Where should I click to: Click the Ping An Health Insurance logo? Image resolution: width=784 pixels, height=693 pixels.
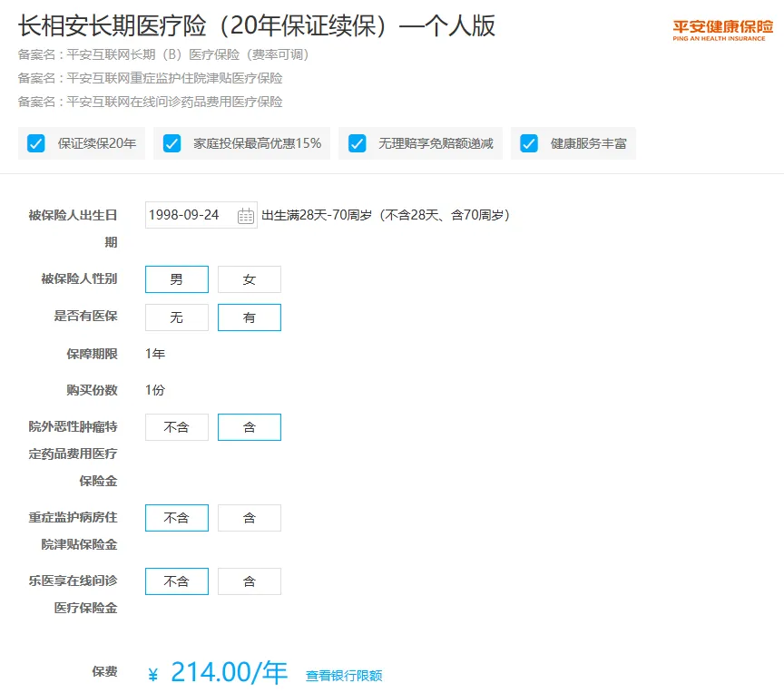[x=722, y=30]
